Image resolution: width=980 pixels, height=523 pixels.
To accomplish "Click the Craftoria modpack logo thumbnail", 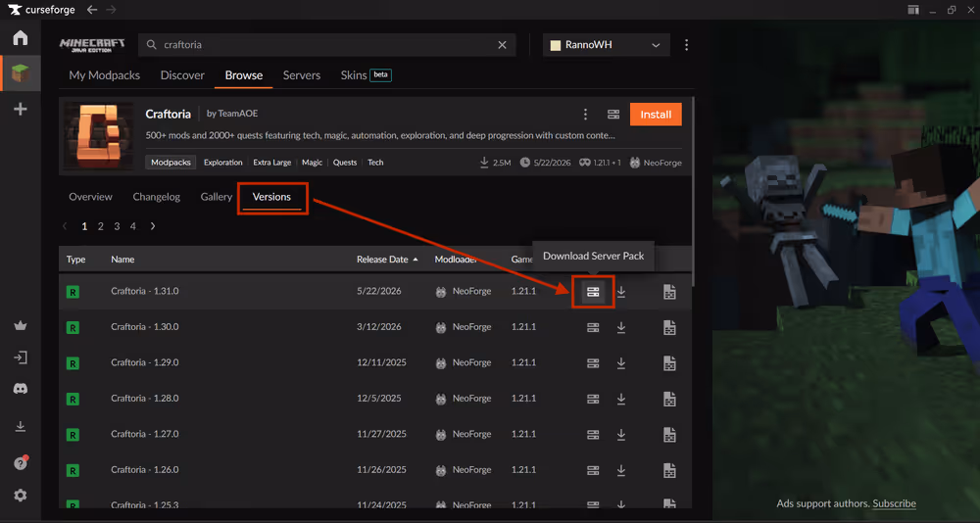I will [x=98, y=136].
